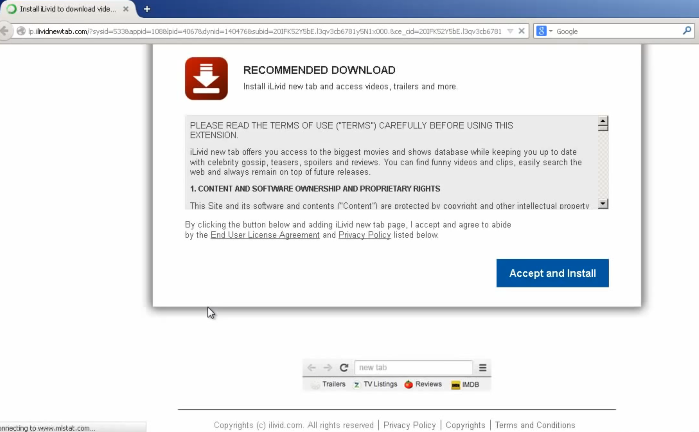Click the search magnifier icon in search bar
Image resolution: width=699 pixels, height=432 pixels.
pos(689,31)
